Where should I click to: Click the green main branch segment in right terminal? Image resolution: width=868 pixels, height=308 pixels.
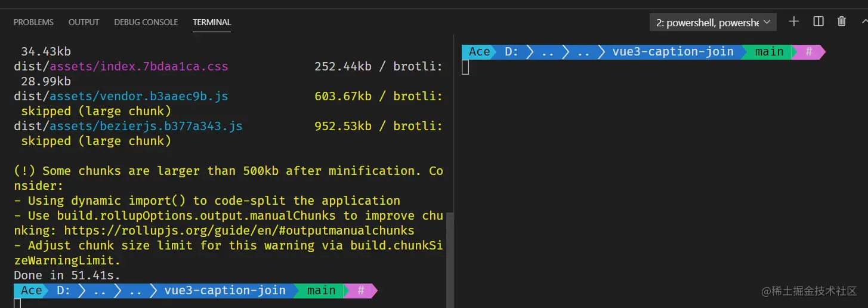coord(768,52)
